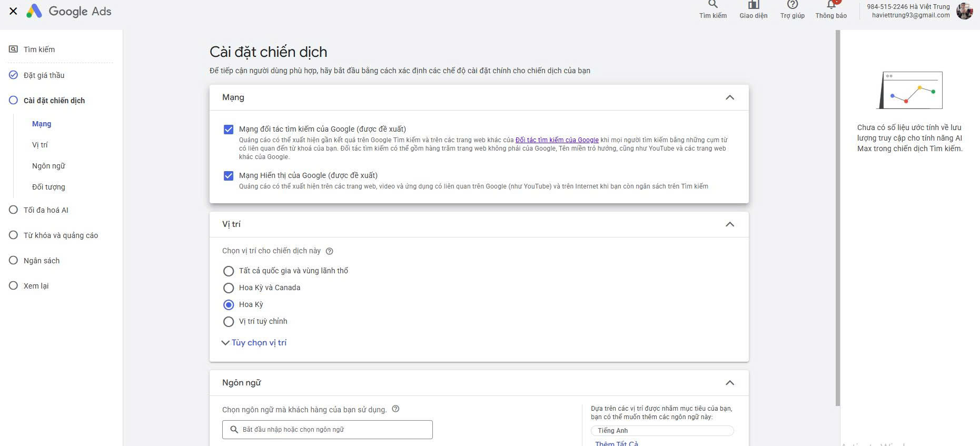
Task: Go to Cài đặt chiến dịch step
Action: point(54,101)
